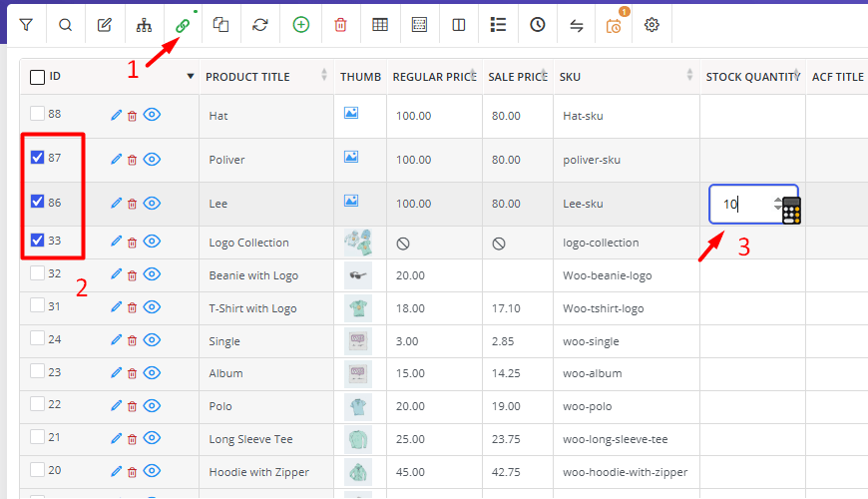Viewport: 868px width, 499px height.
Task: Click the Lee-sku cell
Action: (627, 204)
